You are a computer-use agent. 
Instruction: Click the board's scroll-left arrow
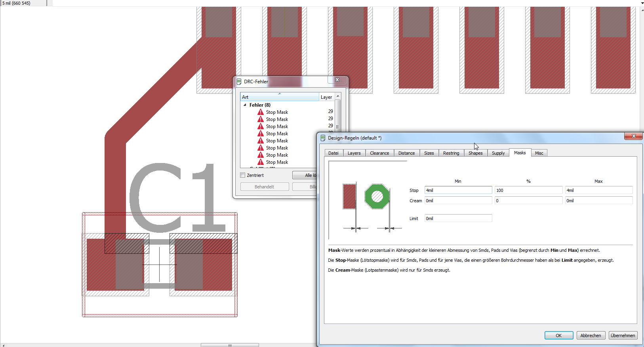click(x=3, y=345)
